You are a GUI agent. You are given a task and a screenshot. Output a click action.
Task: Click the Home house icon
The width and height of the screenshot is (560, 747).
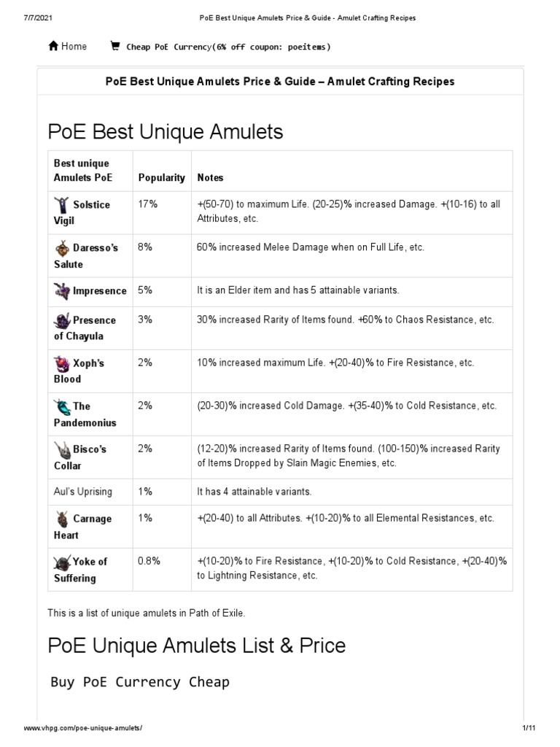53,46
